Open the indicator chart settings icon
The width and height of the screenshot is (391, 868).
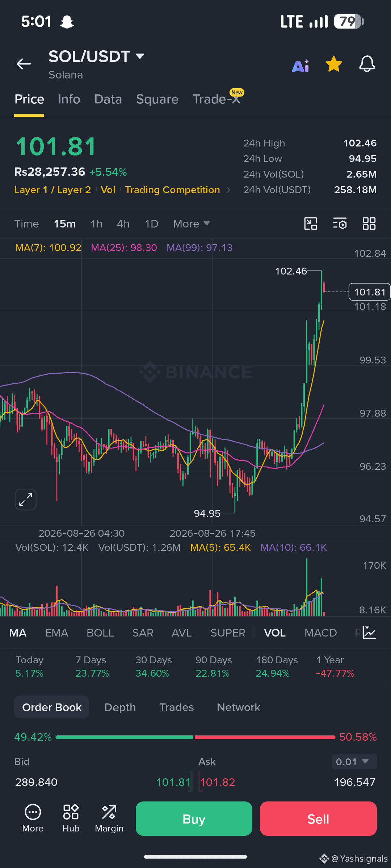click(x=369, y=633)
